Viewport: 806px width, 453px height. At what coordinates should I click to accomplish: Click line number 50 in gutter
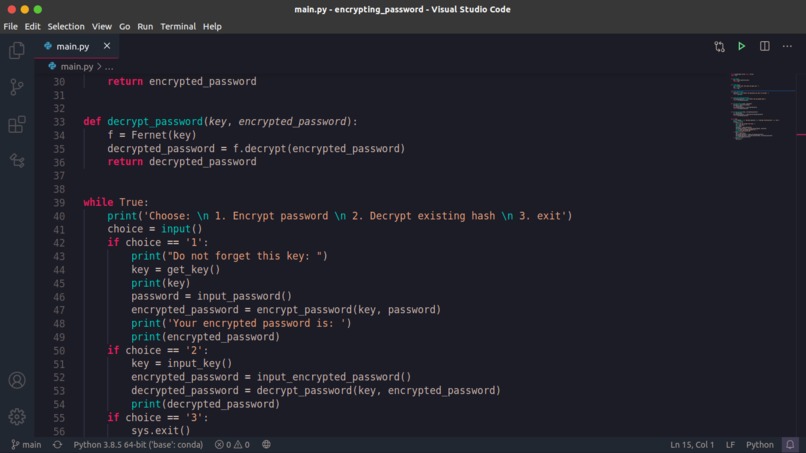[59, 351]
